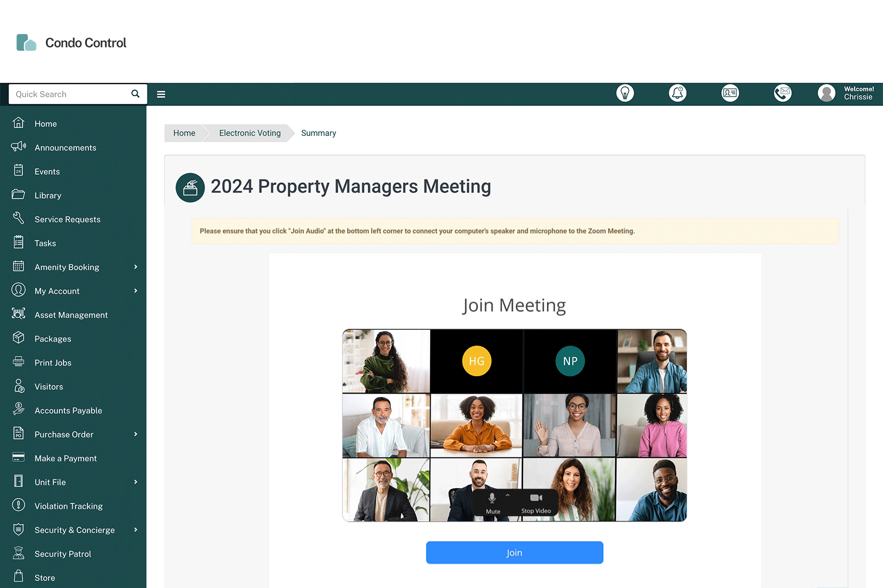Click the blue Join button

[514, 553]
